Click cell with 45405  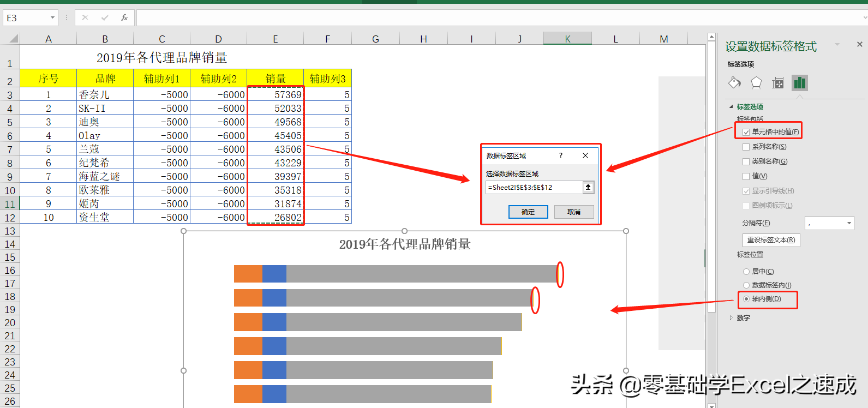pos(276,135)
